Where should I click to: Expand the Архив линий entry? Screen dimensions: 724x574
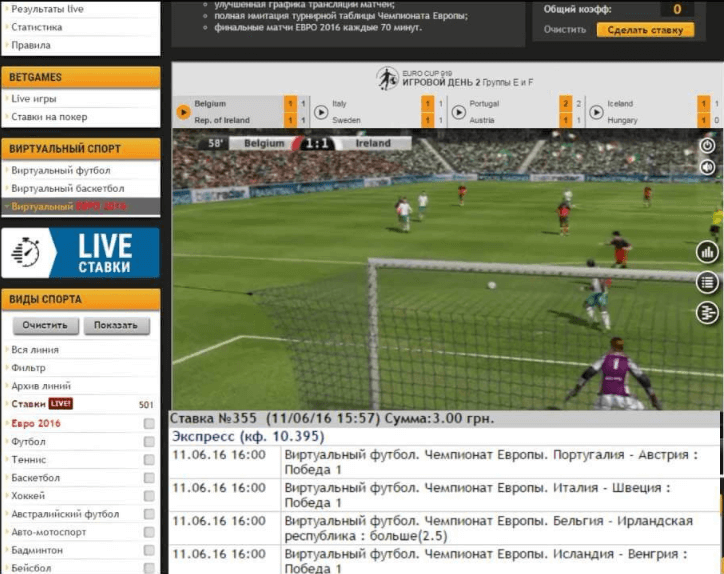41,386
